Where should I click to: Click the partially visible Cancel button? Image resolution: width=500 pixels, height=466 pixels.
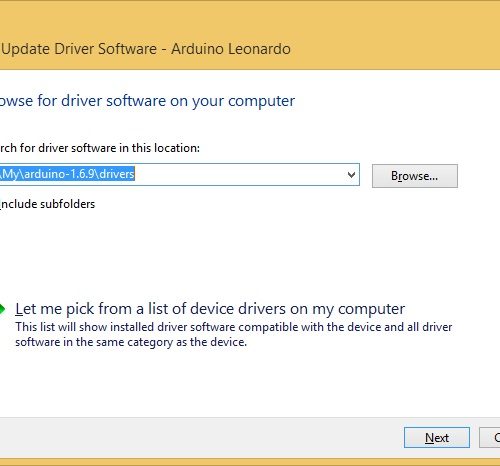(x=490, y=437)
